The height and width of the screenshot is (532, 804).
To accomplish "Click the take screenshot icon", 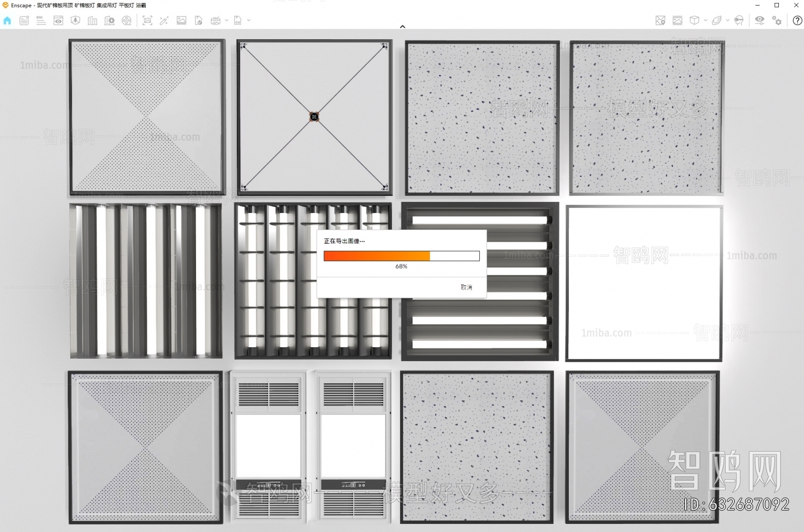I will pyautogui.click(x=147, y=21).
